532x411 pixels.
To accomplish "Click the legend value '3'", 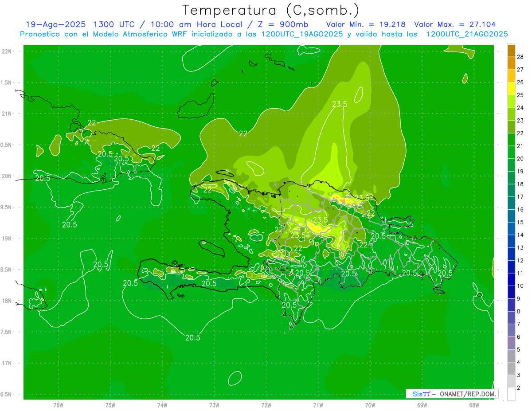I will tap(519, 375).
